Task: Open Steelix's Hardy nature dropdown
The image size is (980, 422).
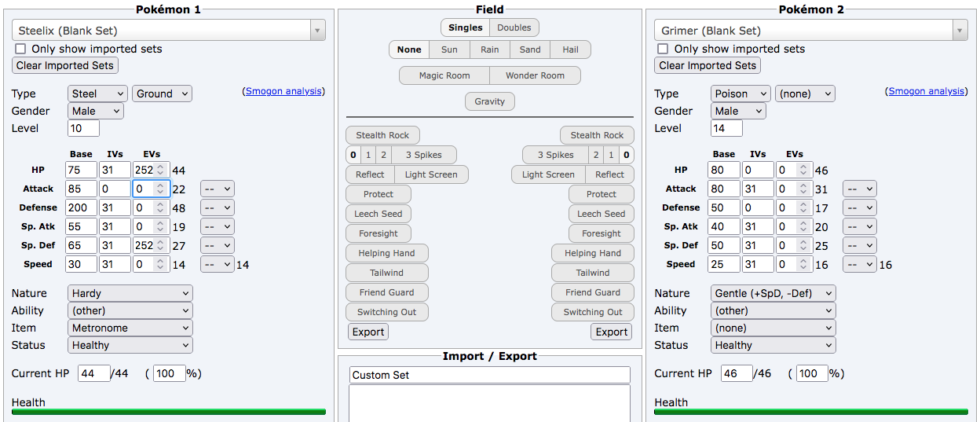Action: tap(130, 293)
